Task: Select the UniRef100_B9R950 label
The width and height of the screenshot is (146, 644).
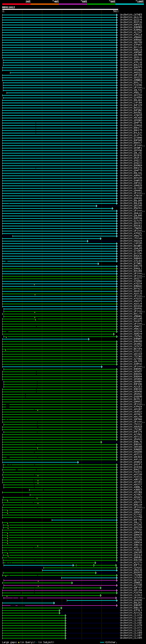Action: (x=131, y=369)
